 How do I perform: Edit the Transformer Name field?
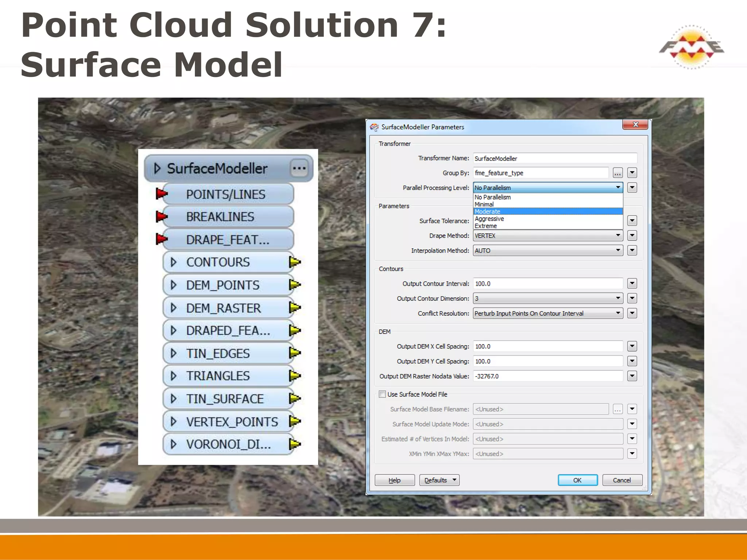click(555, 158)
